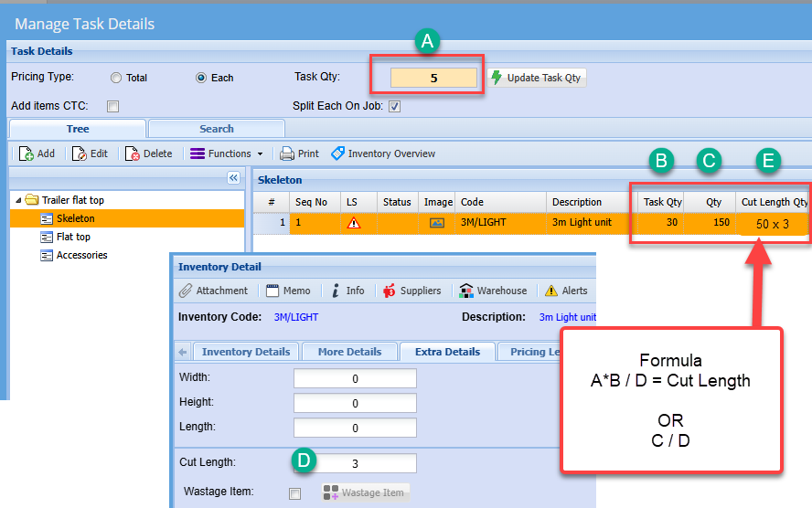Viewport: 812px width, 508px height.
Task: Collapse the Trailer flat top node
Action: (18, 200)
